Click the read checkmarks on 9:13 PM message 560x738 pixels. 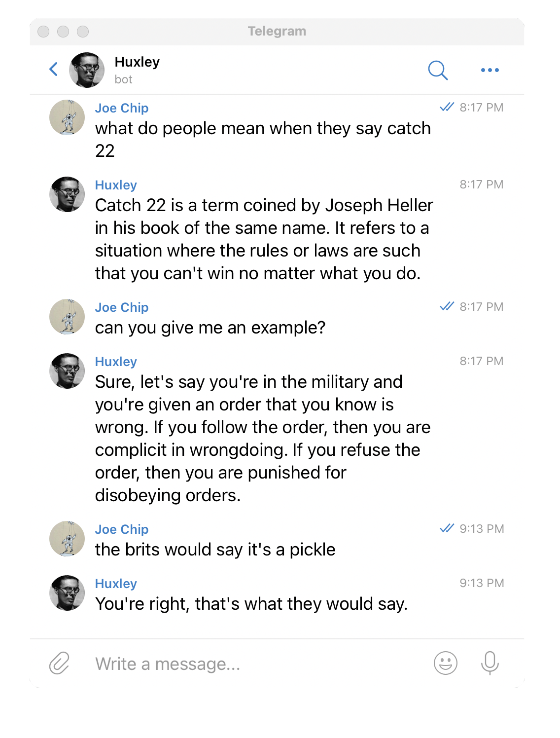[447, 528]
